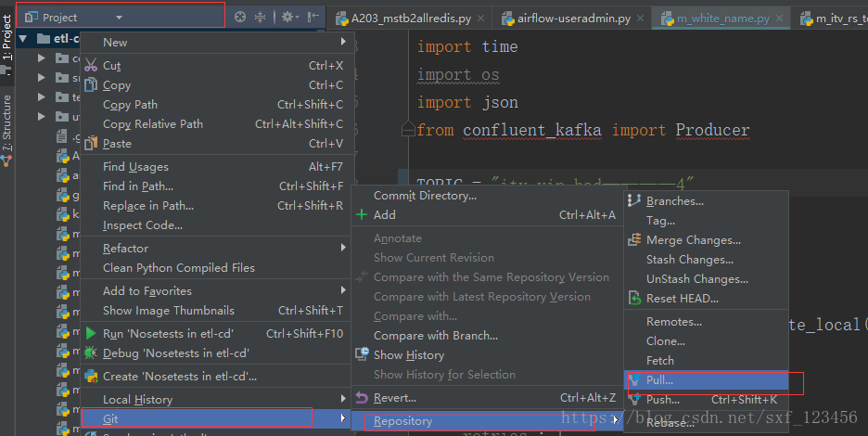Image resolution: width=868 pixels, height=436 pixels.
Task: Open the Git submenu
Action: [217, 418]
